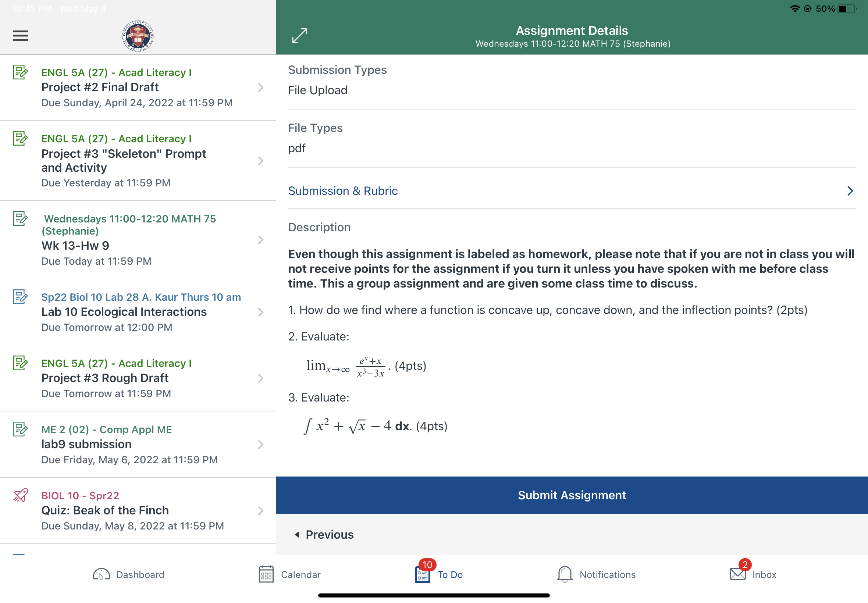Open the hamburger menu
The image size is (868, 603).
(20, 36)
